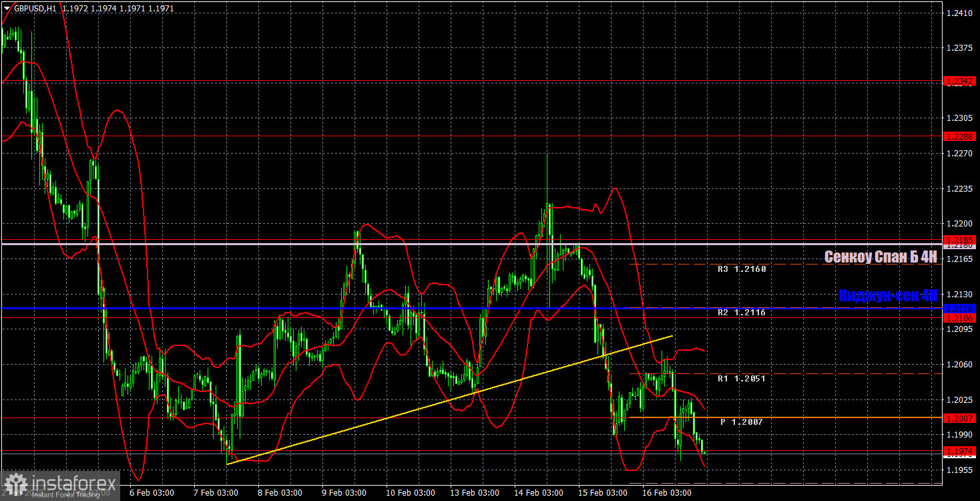This screenshot has width=980, height=501.
Task: Click the 7 Feb 03:00 time label
Action: (216, 493)
